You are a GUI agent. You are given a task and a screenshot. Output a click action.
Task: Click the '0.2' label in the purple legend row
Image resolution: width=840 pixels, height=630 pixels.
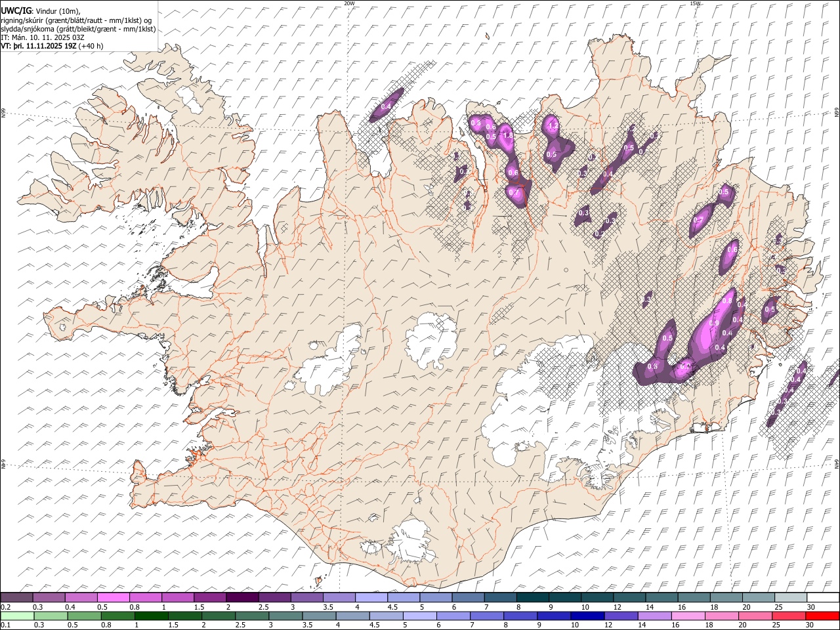6,607
